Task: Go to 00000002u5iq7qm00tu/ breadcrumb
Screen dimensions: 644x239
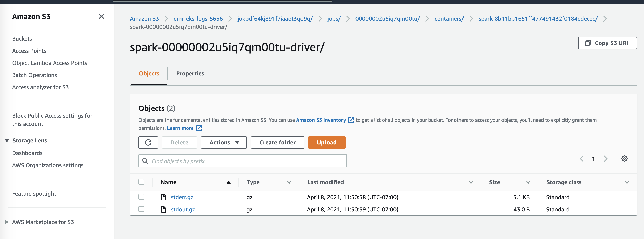Action: click(x=388, y=19)
